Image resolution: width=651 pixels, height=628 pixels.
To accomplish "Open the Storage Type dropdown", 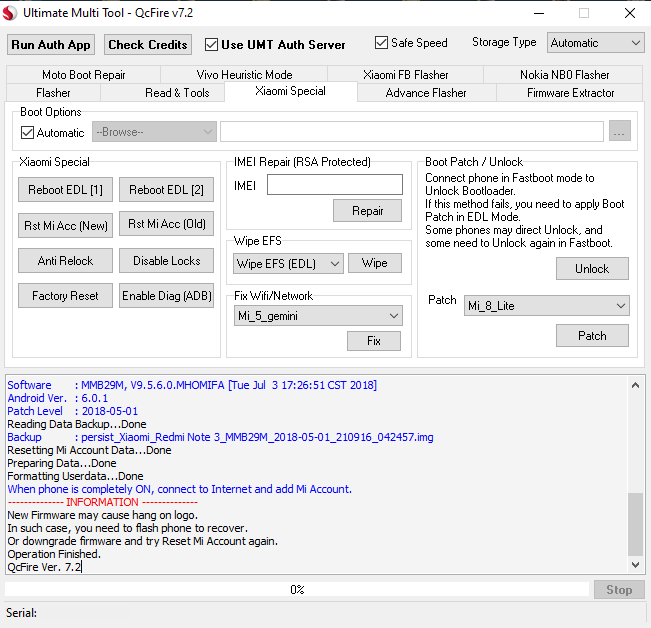I will click(x=595, y=43).
